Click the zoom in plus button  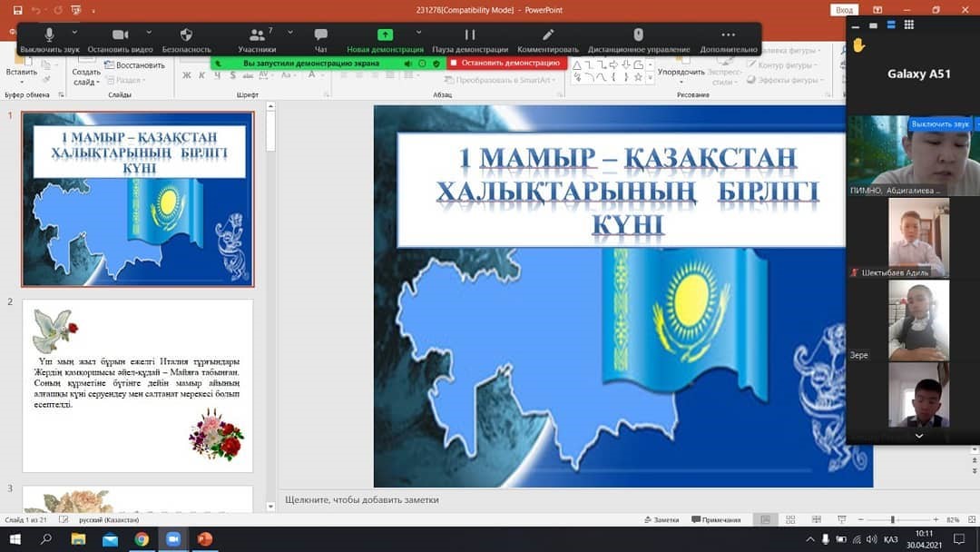tap(936, 519)
